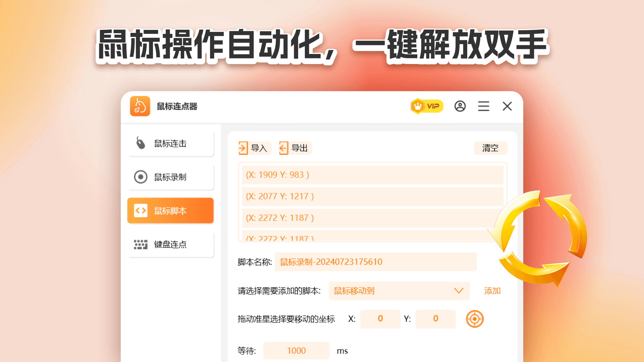Click the record circle icon beside 鼠标录制
The image size is (644, 362).
point(141,177)
